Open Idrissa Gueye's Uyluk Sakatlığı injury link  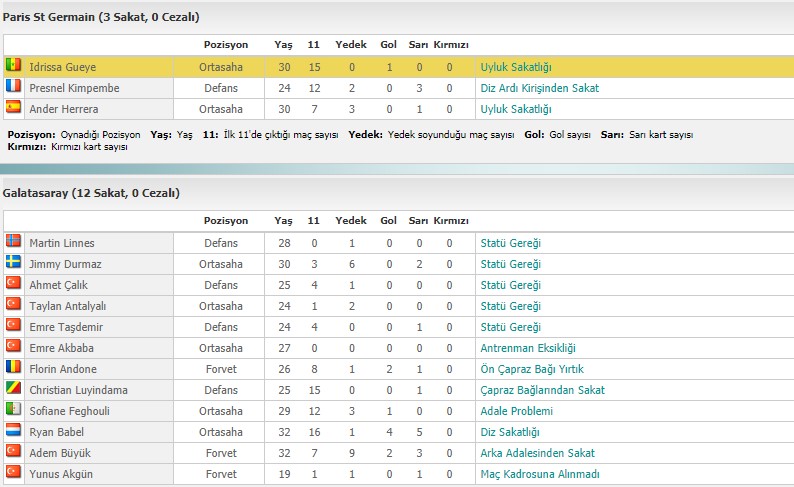pyautogui.click(x=516, y=67)
